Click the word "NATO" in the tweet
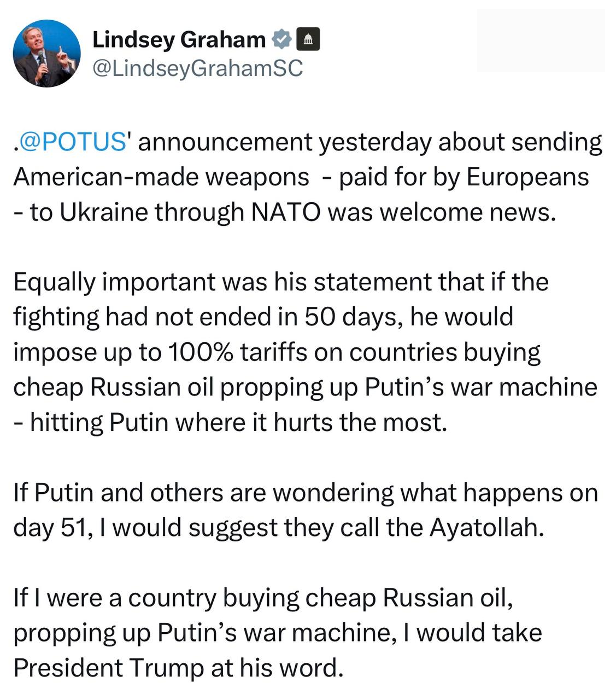Image resolution: width=616 pixels, height=700 pixels. 285,212
